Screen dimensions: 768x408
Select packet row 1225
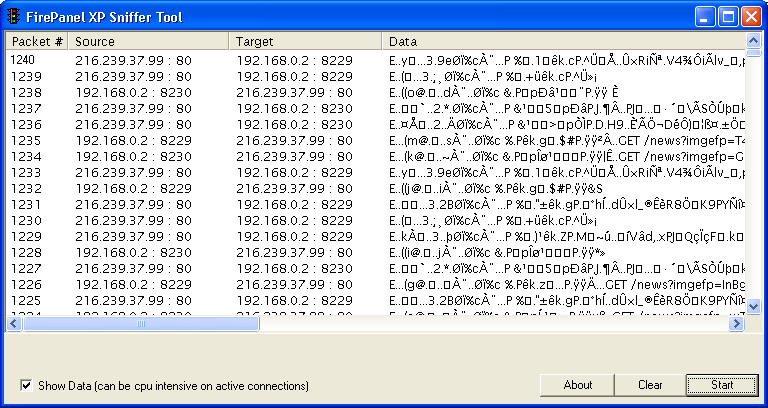376,301
